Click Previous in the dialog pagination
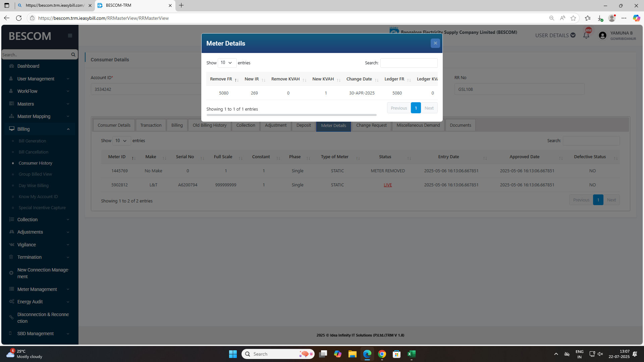Screen dimensions: 644x362 pyautogui.click(x=399, y=108)
